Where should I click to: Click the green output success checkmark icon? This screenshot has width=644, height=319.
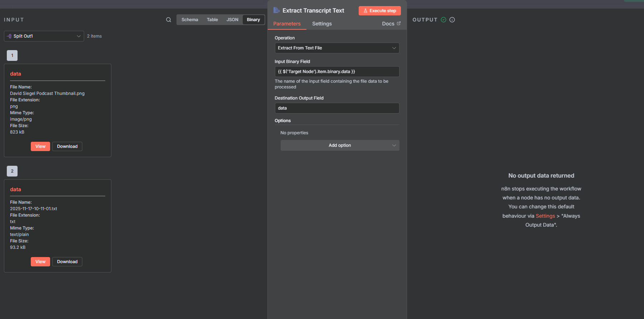444,20
